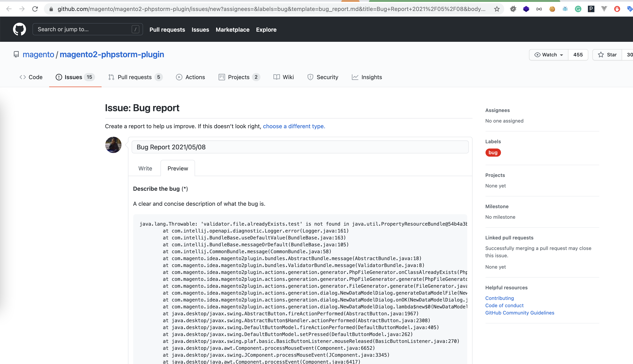Click the 'No milestone' text

click(500, 217)
